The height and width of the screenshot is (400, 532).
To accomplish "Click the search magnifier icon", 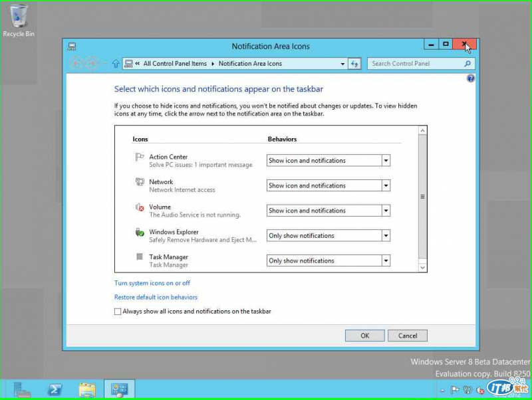I will 467,64.
